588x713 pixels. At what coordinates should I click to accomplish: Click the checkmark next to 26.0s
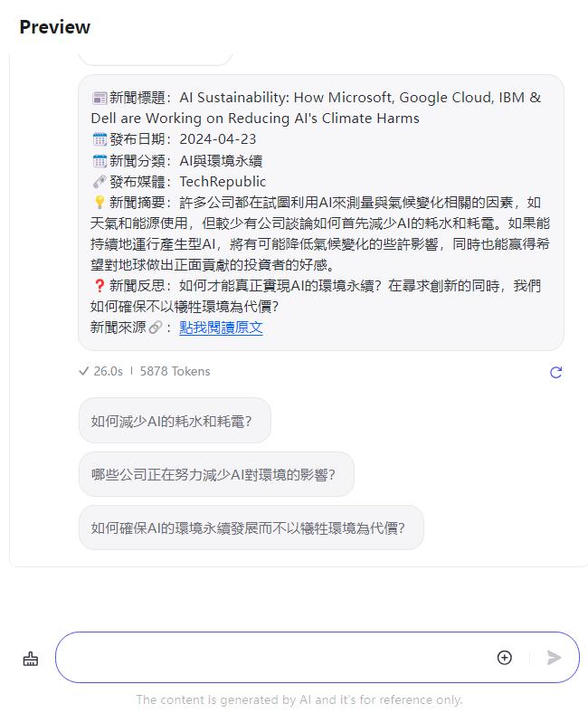[x=83, y=371]
